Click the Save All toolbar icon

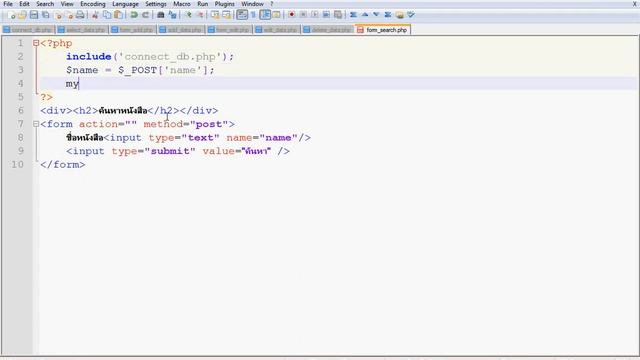pyautogui.click(x=46, y=15)
